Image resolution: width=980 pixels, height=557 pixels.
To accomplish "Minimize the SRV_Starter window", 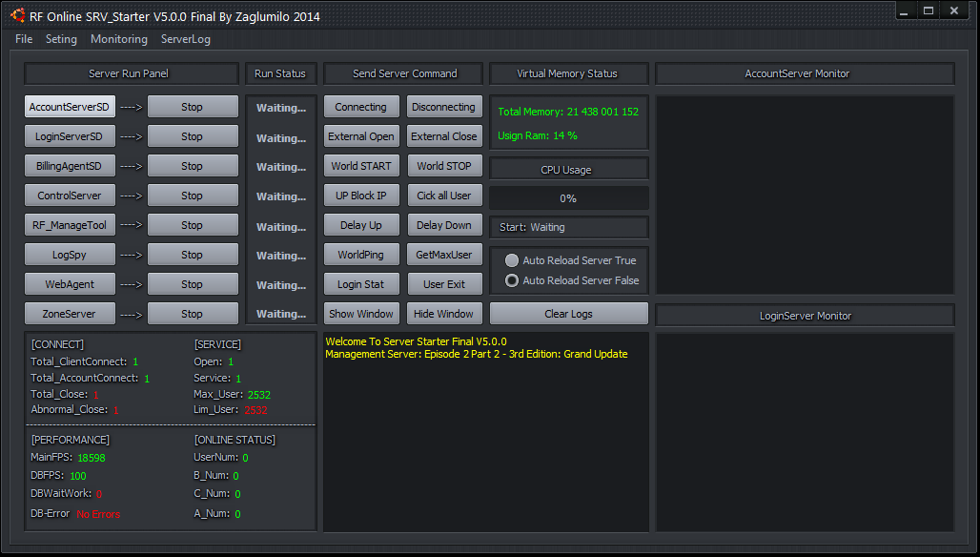I will click(x=904, y=10).
